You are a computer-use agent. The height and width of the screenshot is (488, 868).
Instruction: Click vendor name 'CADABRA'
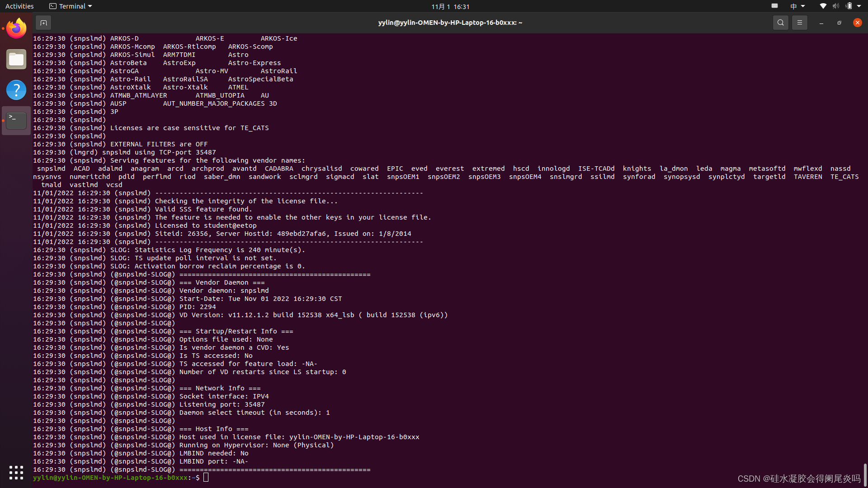[279, 169]
